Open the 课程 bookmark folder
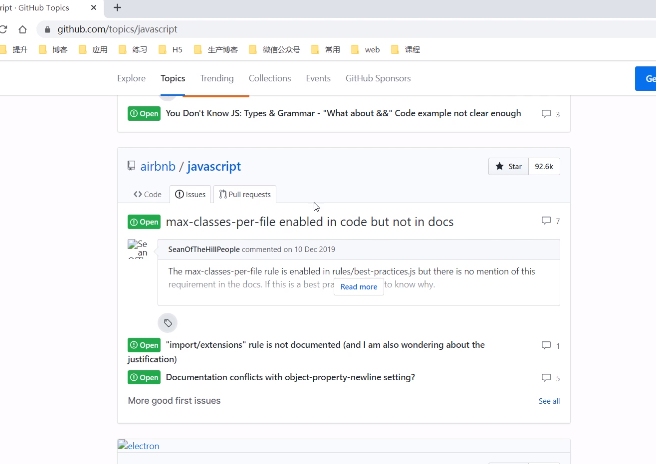The width and height of the screenshot is (656, 464). [405, 50]
